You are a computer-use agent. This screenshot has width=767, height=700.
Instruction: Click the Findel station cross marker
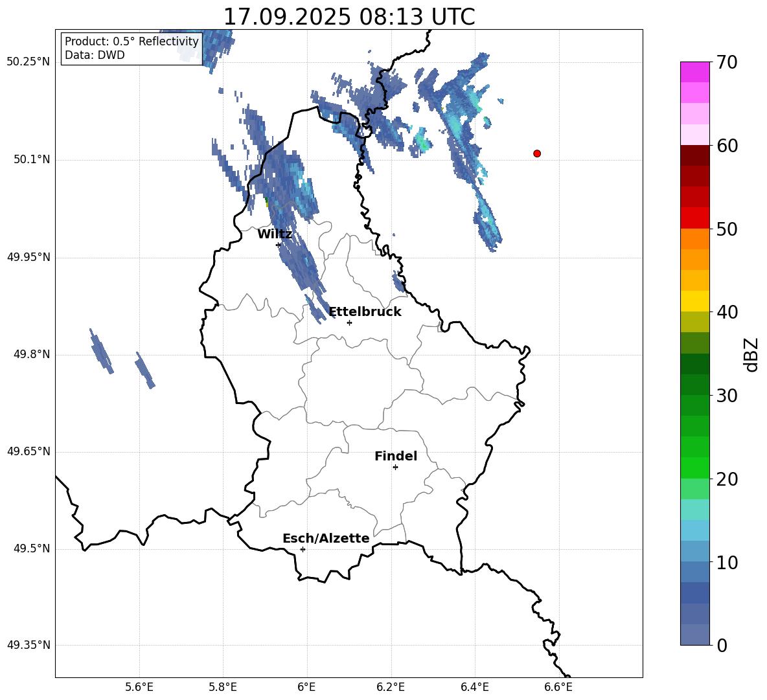395,468
